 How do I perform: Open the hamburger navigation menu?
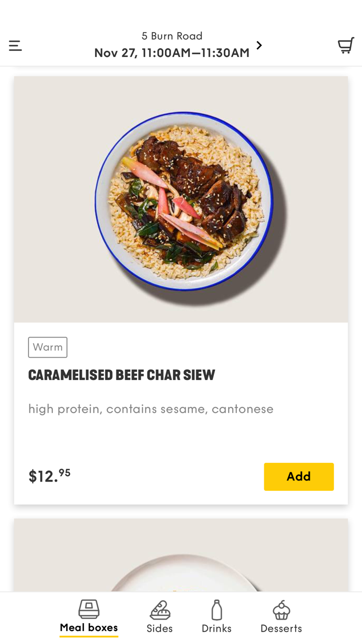pyautogui.click(x=16, y=45)
